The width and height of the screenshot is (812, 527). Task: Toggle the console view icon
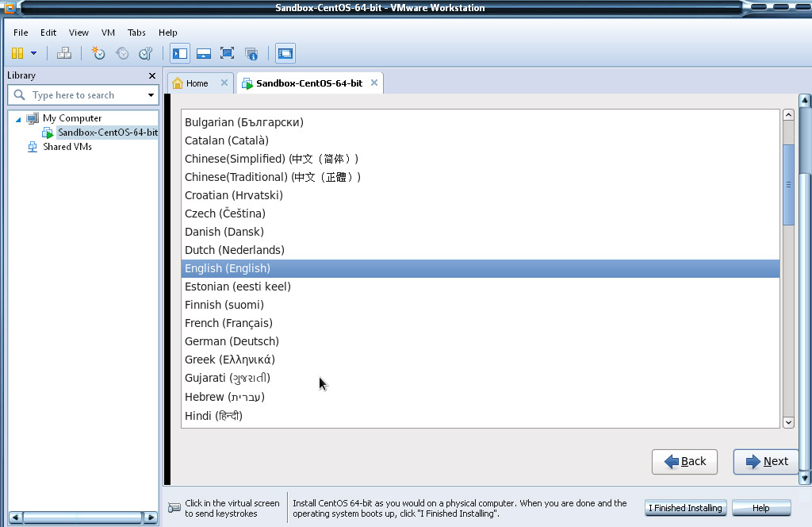pyautogui.click(x=285, y=53)
